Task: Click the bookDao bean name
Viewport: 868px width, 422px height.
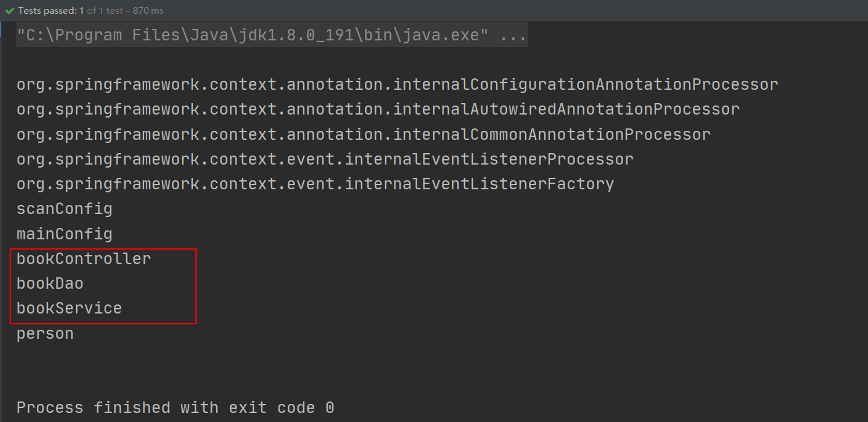Action: click(x=50, y=283)
